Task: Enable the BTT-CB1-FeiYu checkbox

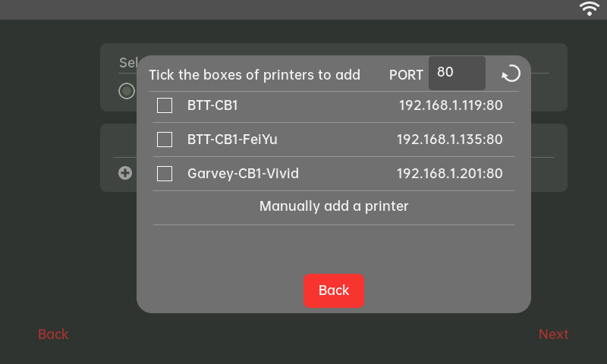Action: coord(165,140)
